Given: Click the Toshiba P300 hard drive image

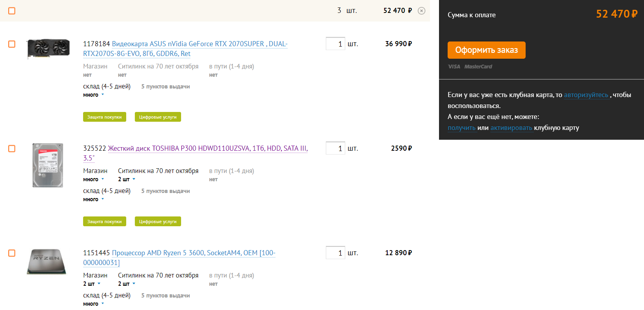Looking at the screenshot, I should [48, 165].
